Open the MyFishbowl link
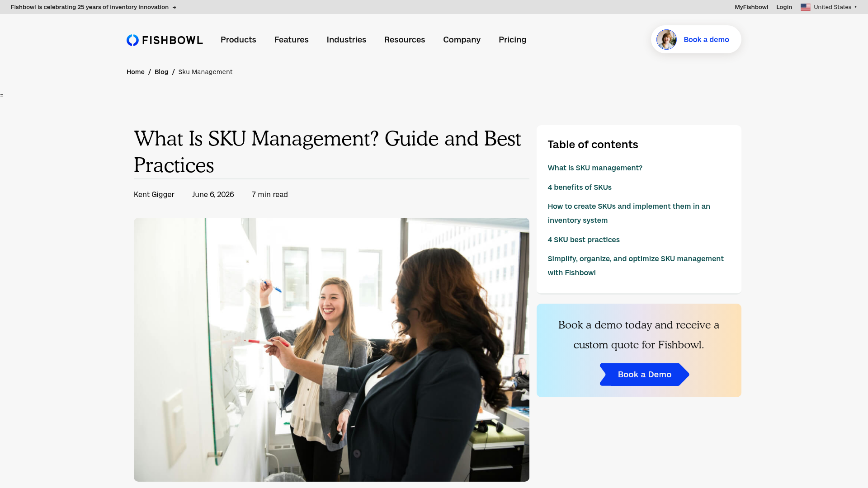 [751, 7]
